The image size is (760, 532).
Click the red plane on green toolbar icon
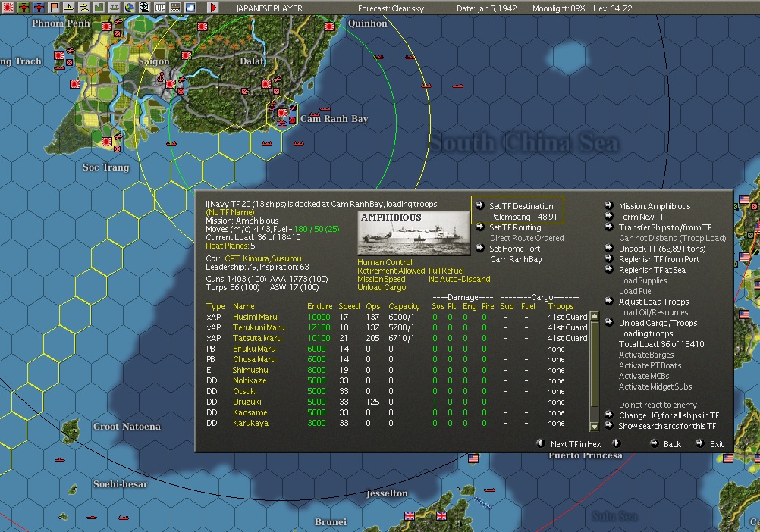click(24, 8)
